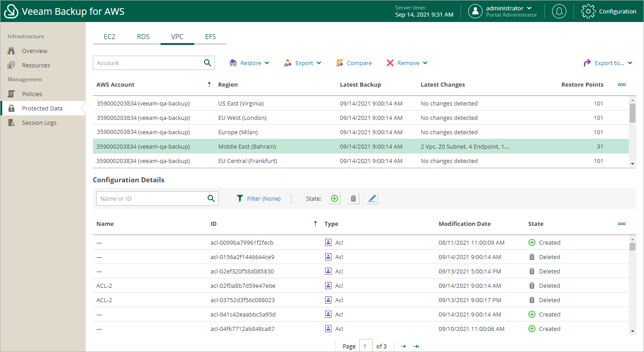Open the Export to... option
This screenshot has height=352, width=644.
pos(608,63)
